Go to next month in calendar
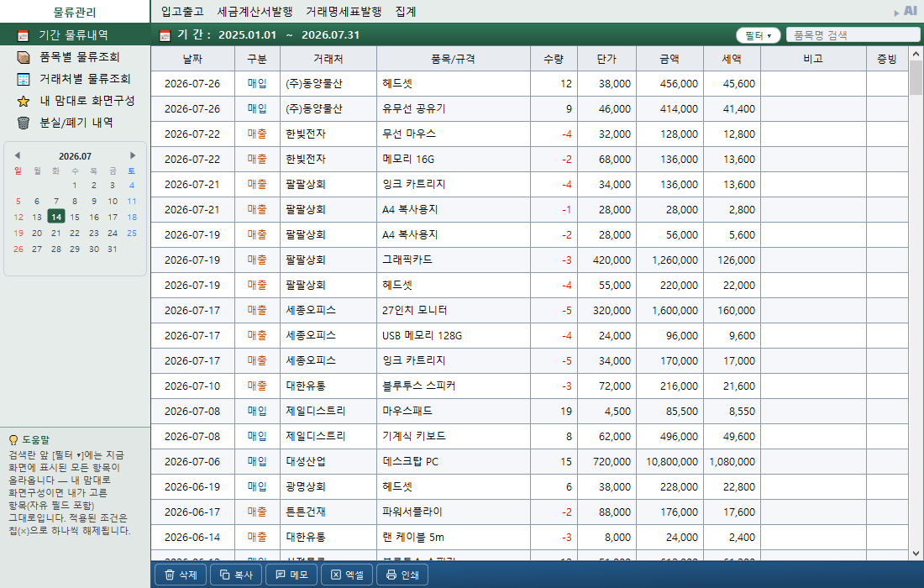Screen dimensions: 924x588 tap(133, 155)
